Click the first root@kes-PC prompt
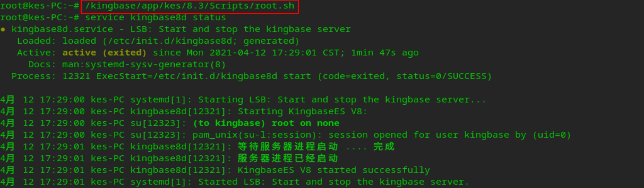This screenshot has height=188, width=644. pyautogui.click(x=40, y=6)
